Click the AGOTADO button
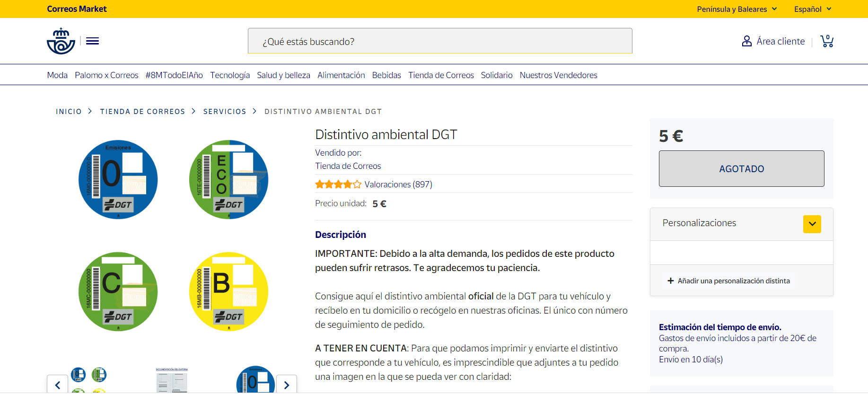Image resolution: width=868 pixels, height=394 pixels. tap(741, 169)
